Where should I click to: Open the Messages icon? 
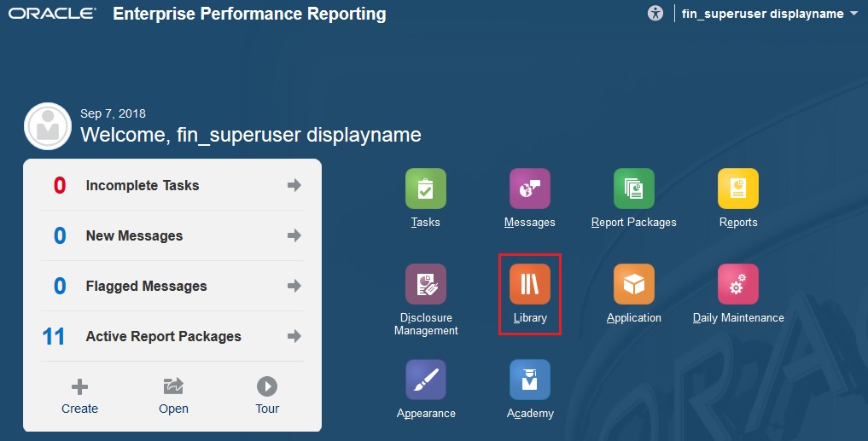click(x=530, y=189)
